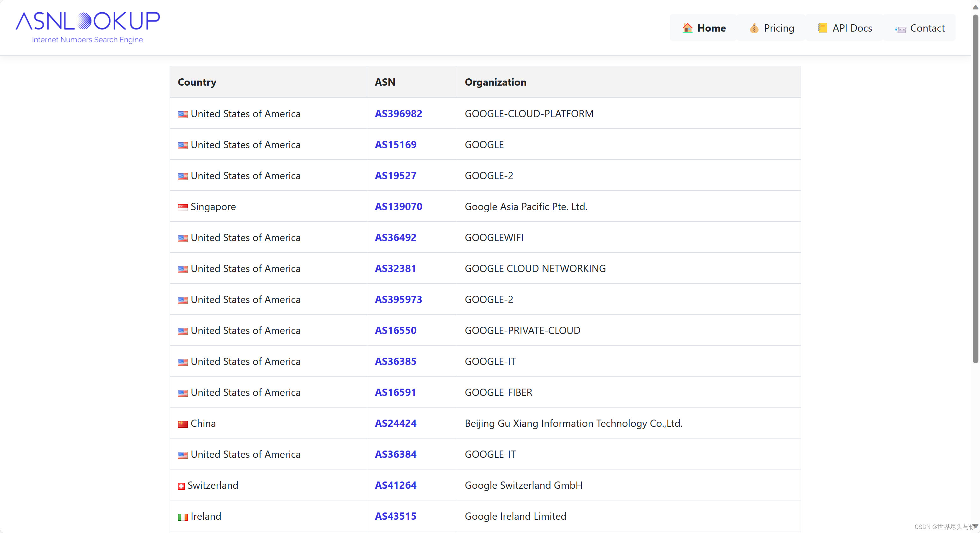Select Google Switzerland GmbH text

[524, 485]
